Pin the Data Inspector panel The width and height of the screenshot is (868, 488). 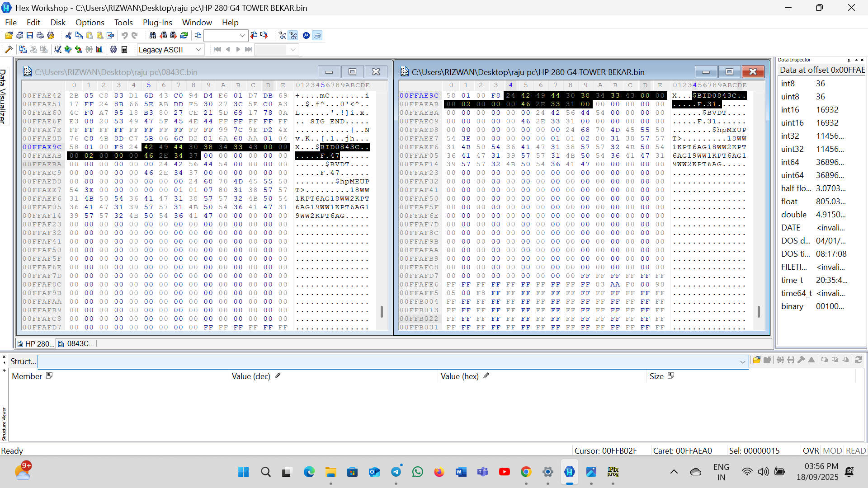click(849, 60)
